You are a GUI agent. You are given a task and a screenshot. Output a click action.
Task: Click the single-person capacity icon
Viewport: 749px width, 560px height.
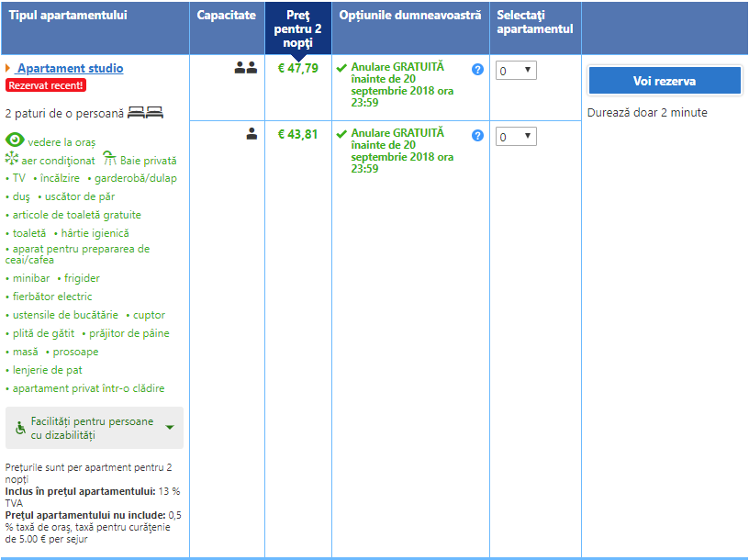point(252,134)
